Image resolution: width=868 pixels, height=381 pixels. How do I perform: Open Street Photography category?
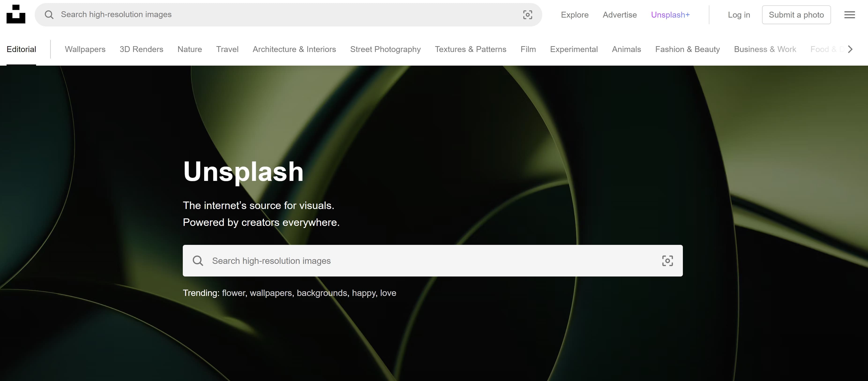pyautogui.click(x=385, y=49)
